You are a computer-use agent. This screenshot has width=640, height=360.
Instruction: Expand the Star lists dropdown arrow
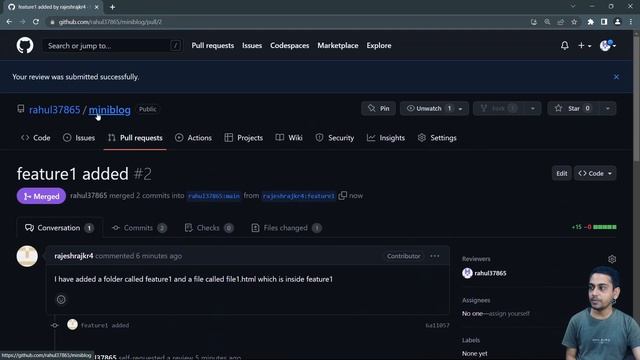[608, 109]
